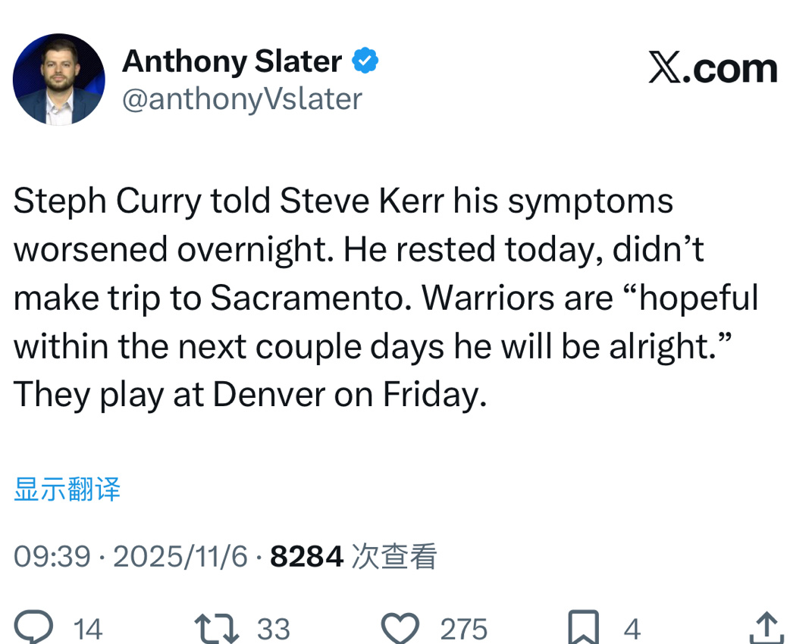Open Anthony Slater's profile picture
Screen dimensions: 812x644
click(x=58, y=80)
